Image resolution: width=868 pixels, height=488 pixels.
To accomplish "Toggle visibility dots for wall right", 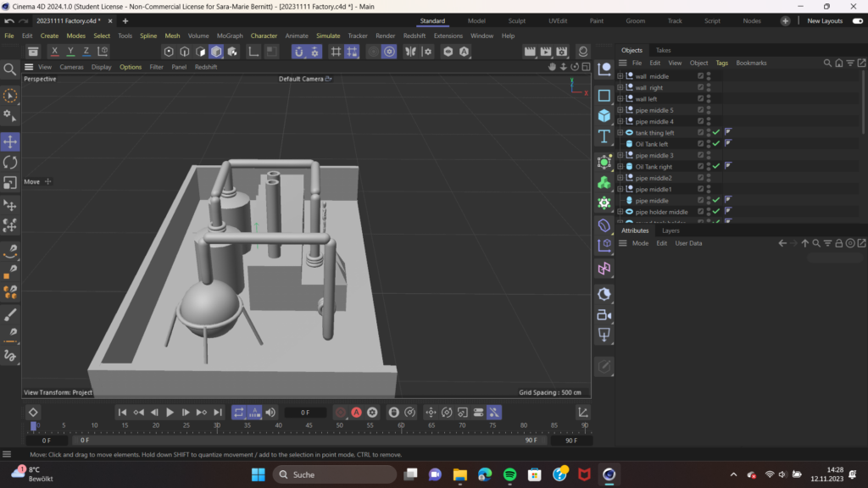I will pyautogui.click(x=709, y=87).
